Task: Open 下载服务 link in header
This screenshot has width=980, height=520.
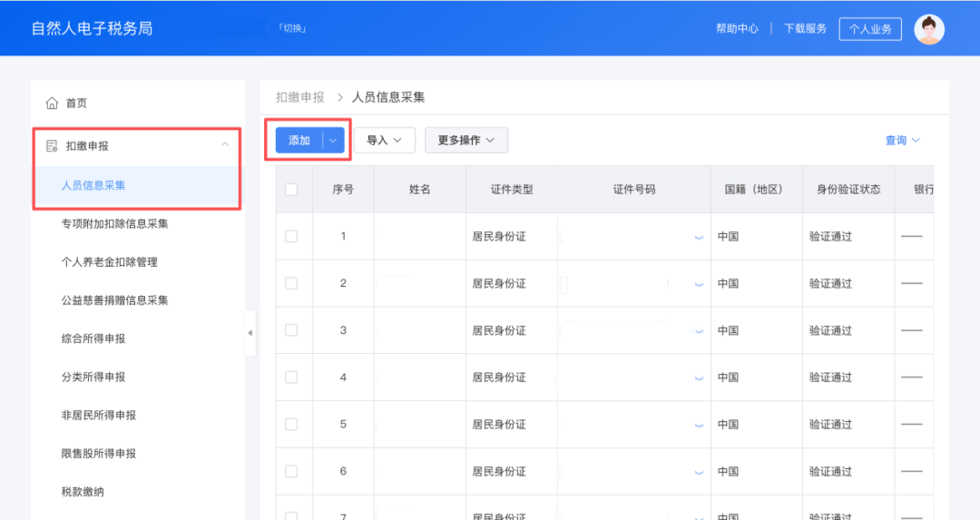Action: (x=805, y=29)
